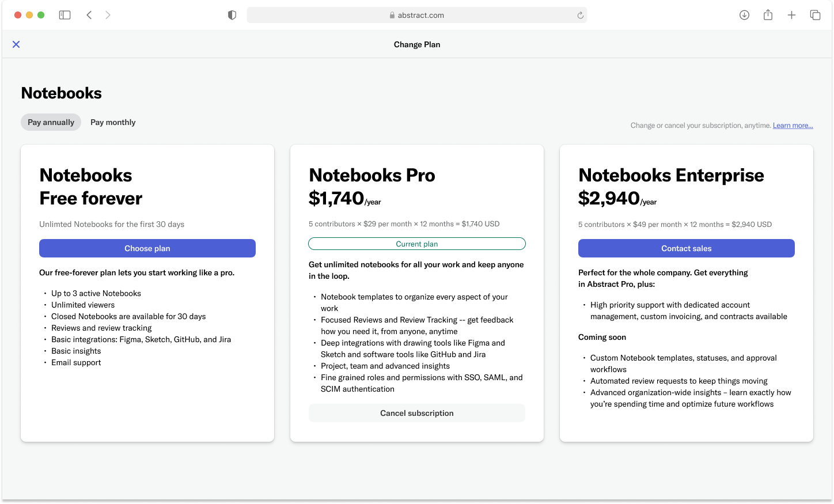Switch to Pay monthly billing
The image size is (834, 504).
113,122
